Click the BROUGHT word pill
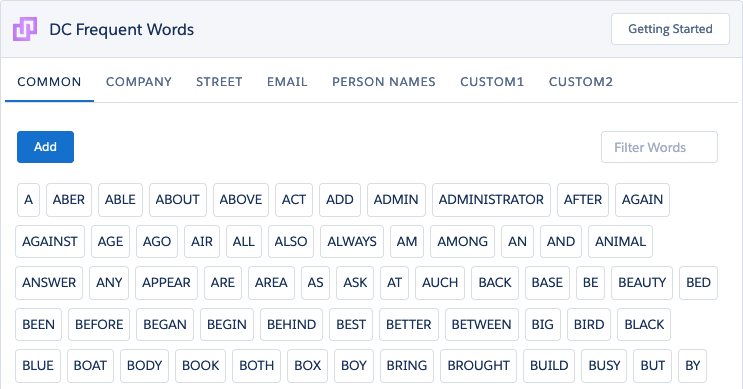 pos(479,366)
